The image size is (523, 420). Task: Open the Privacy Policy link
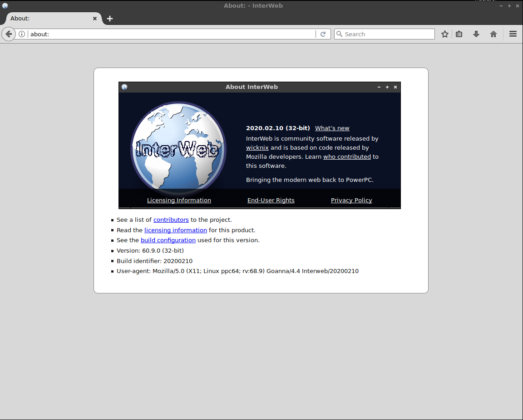[x=351, y=200]
